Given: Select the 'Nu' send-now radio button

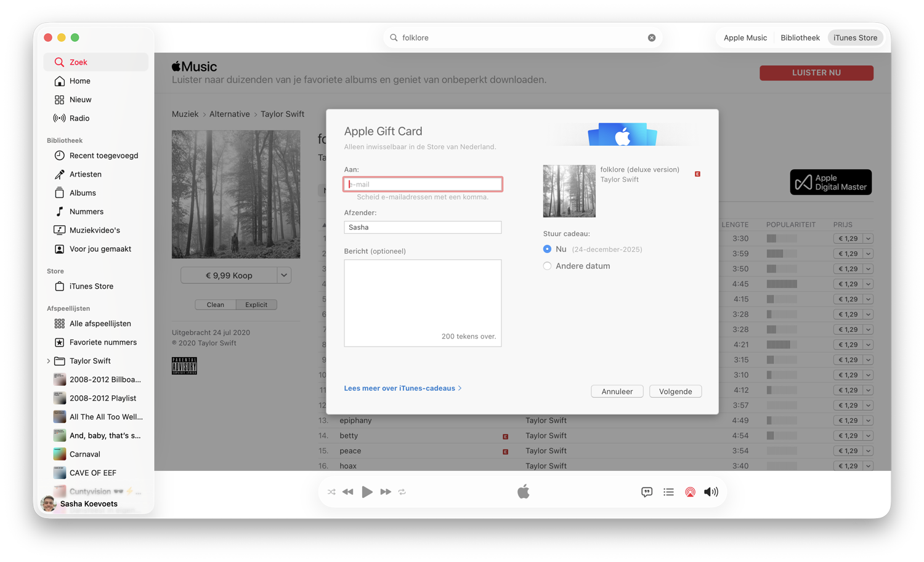Looking at the screenshot, I should [547, 249].
